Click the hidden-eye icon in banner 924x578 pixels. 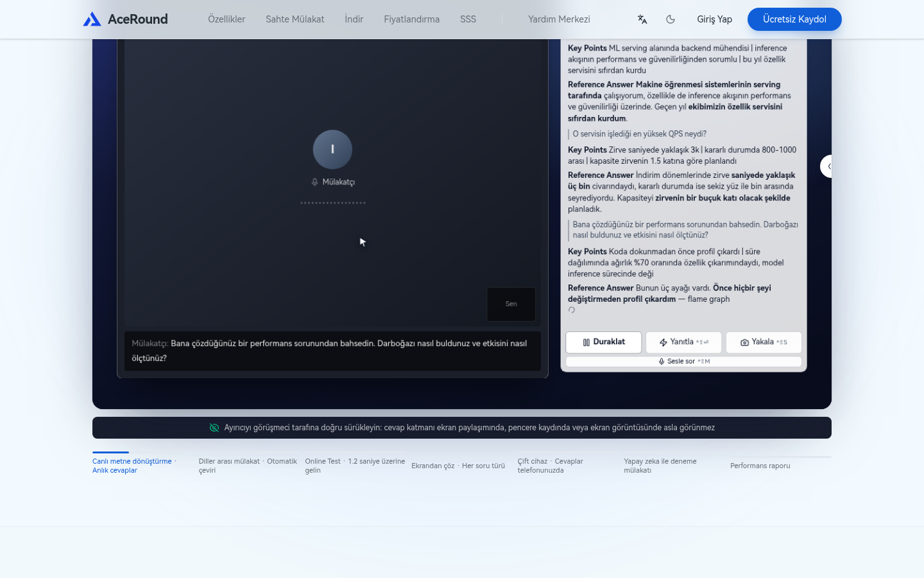click(214, 428)
